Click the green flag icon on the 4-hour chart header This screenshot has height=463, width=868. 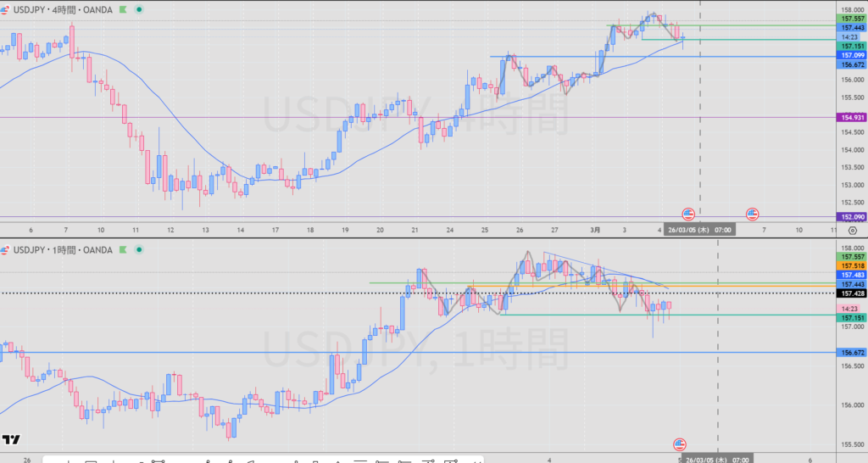tap(124, 9)
